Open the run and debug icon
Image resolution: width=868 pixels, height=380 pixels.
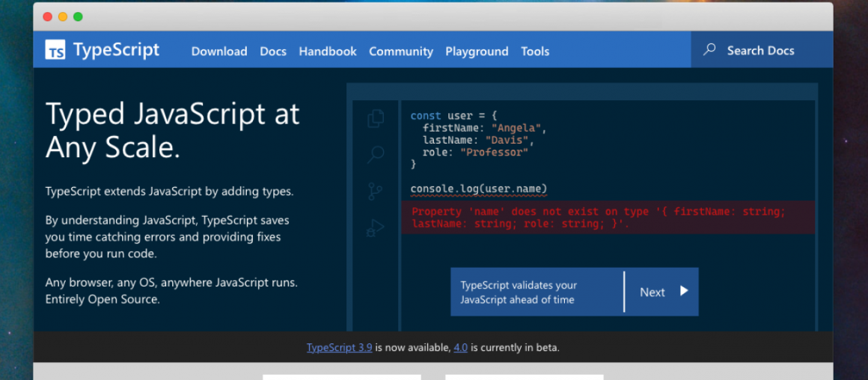[376, 228]
